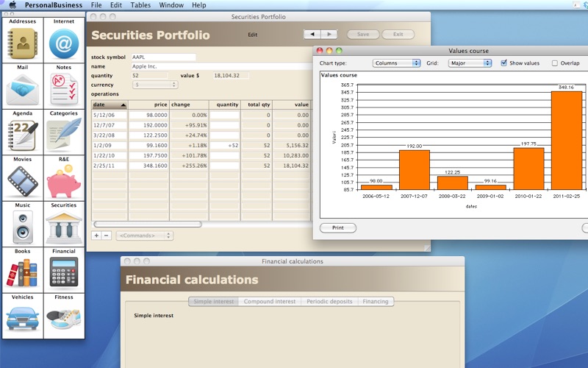Click the resize grip of Securities Portfolio window
The height and width of the screenshot is (368, 588).
coord(427,248)
